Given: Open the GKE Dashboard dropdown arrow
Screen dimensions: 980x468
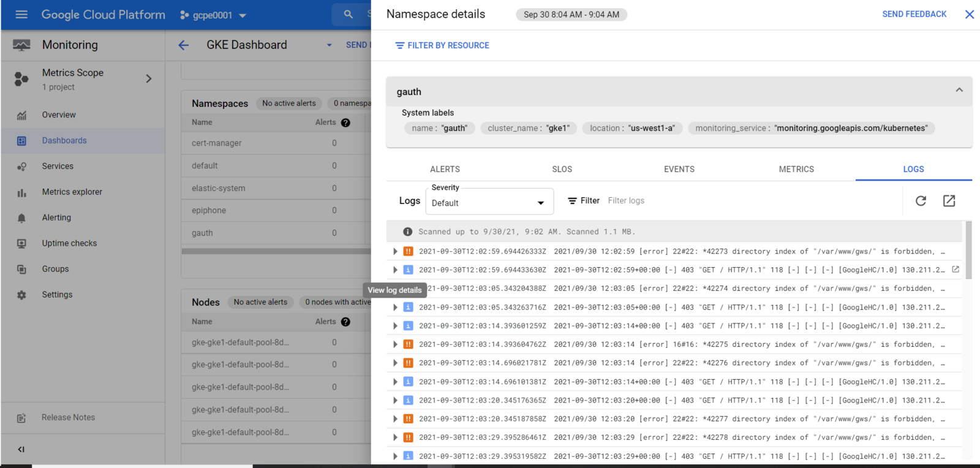Looking at the screenshot, I should click(330, 45).
